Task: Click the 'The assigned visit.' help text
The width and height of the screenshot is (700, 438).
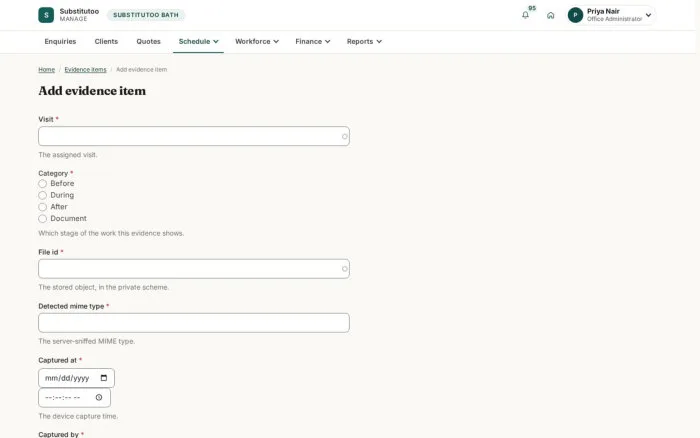Action: point(68,155)
